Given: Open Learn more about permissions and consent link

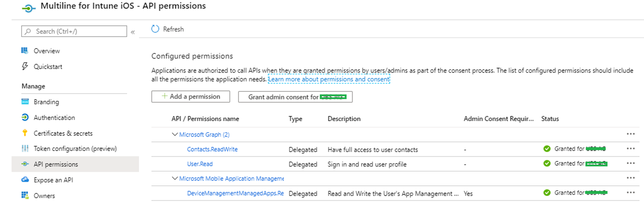Looking at the screenshot, I should click(329, 79).
